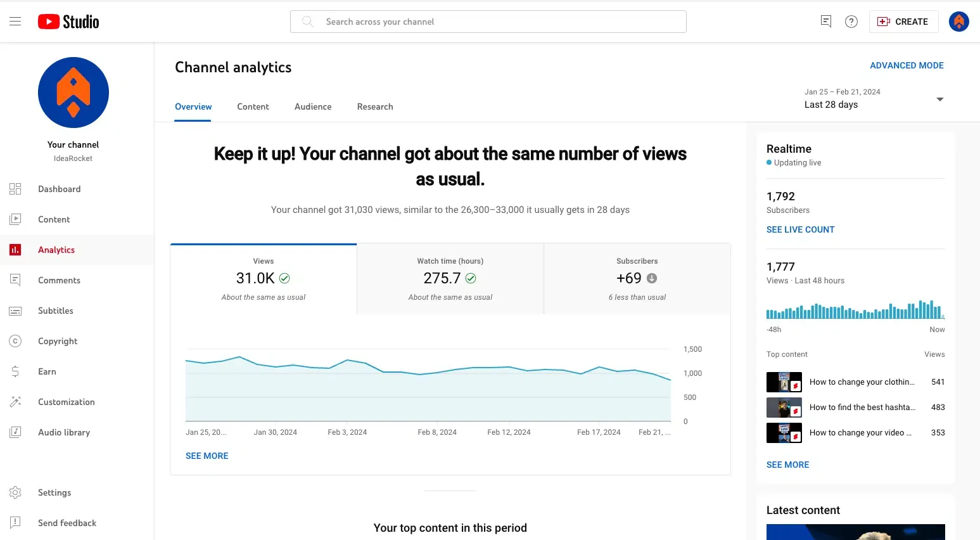Switch to the Audience tab

pos(313,106)
